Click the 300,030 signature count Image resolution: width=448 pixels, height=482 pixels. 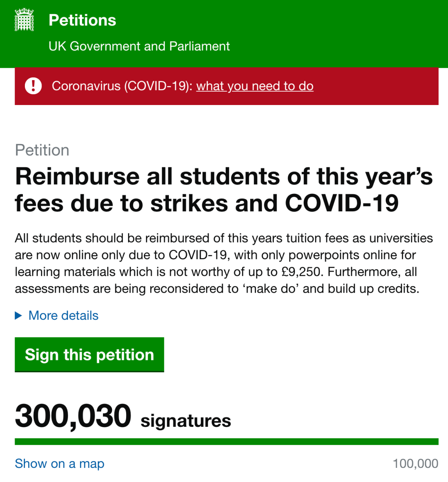click(73, 416)
